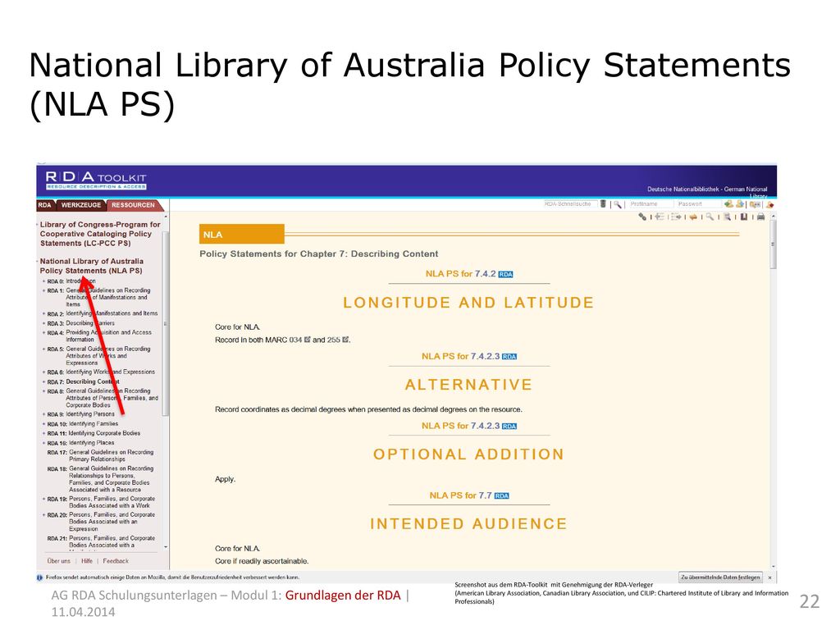
Task: Focus the RDA-Schnellsuche search field
Action: pyautogui.click(x=569, y=204)
